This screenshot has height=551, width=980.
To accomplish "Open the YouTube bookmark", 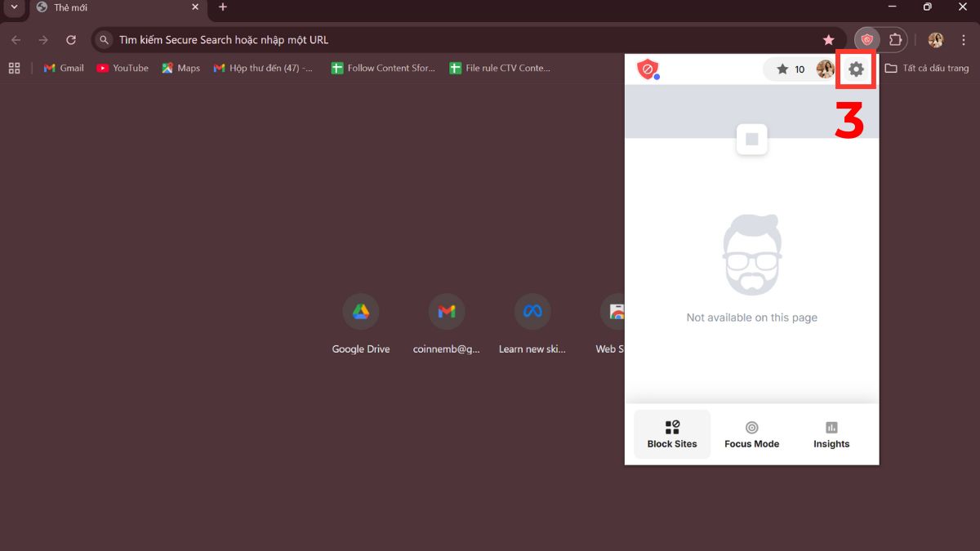I will tap(122, 68).
